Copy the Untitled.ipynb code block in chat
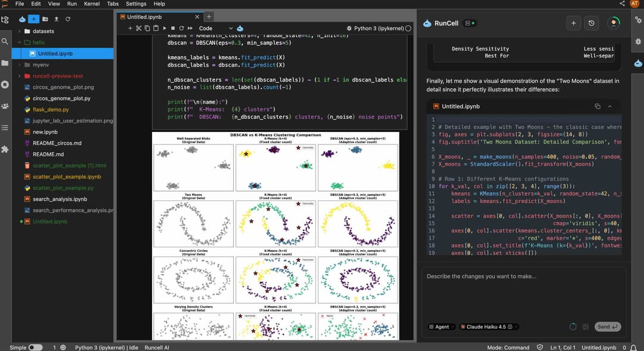 coord(597,106)
